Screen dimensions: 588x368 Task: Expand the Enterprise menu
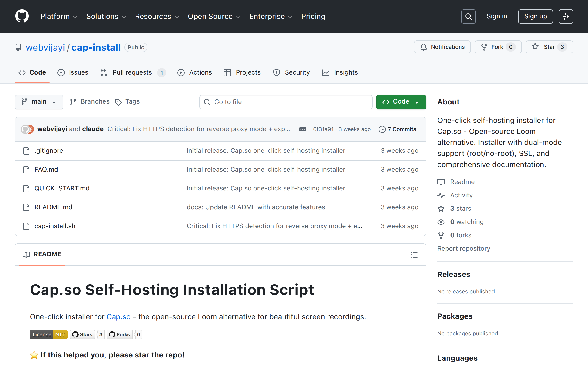tap(271, 16)
